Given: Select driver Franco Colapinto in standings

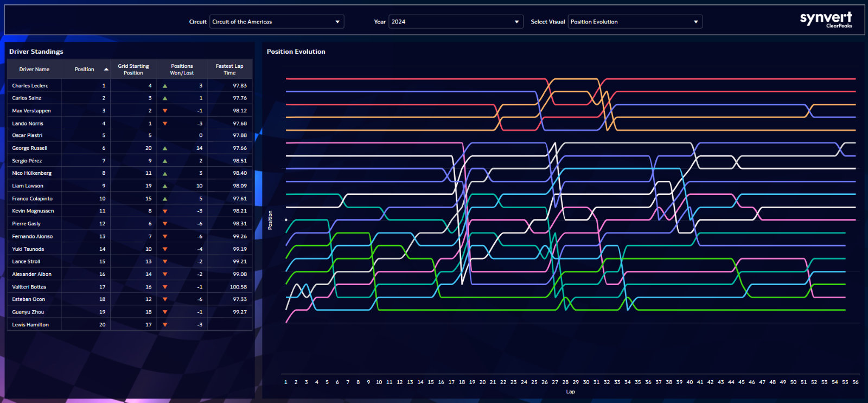Looking at the screenshot, I should coord(33,199).
